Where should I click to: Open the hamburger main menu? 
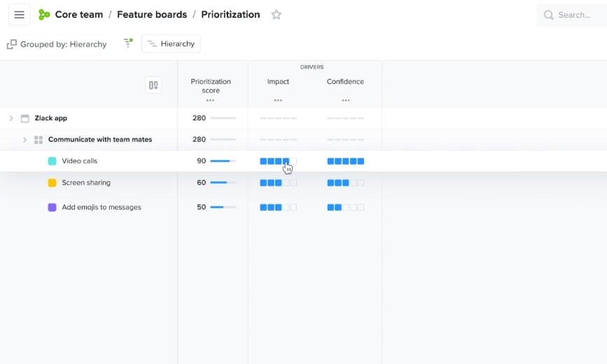19,15
